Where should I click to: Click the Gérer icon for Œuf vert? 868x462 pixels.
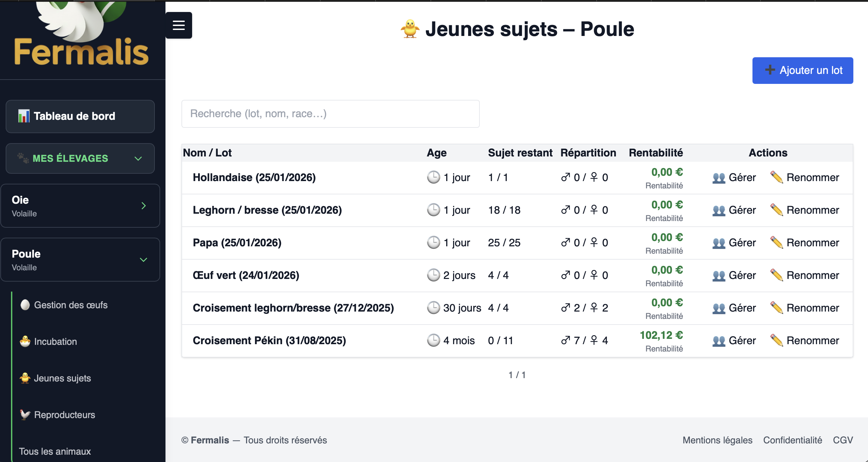[x=719, y=275]
